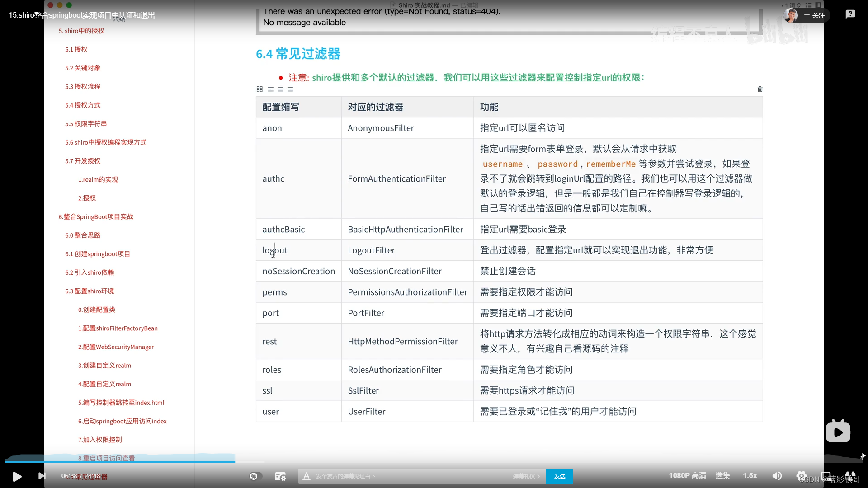Open the uploader avatar profile
This screenshot has width=868, height=488.
tap(791, 15)
